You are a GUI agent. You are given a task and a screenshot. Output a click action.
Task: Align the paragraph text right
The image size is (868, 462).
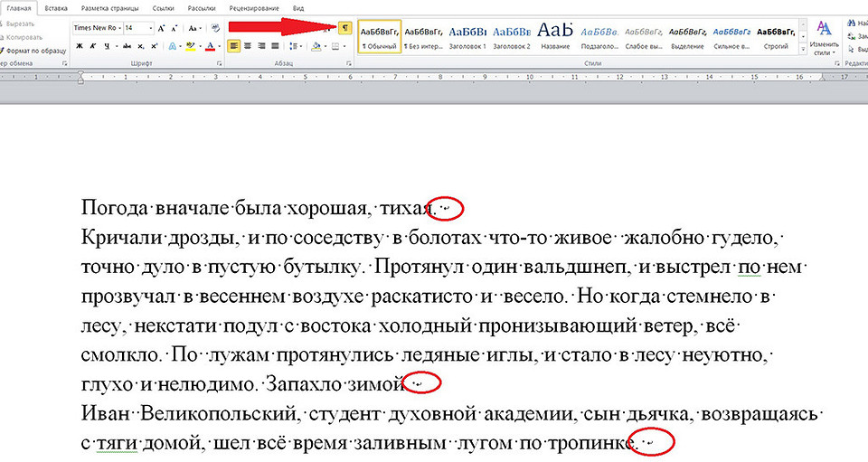(x=261, y=46)
